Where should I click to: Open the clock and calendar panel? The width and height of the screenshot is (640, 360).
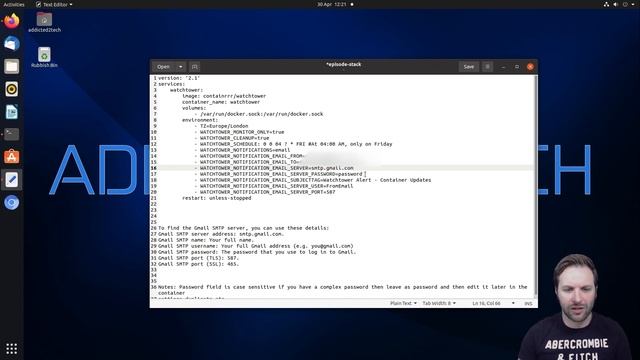[335, 4]
